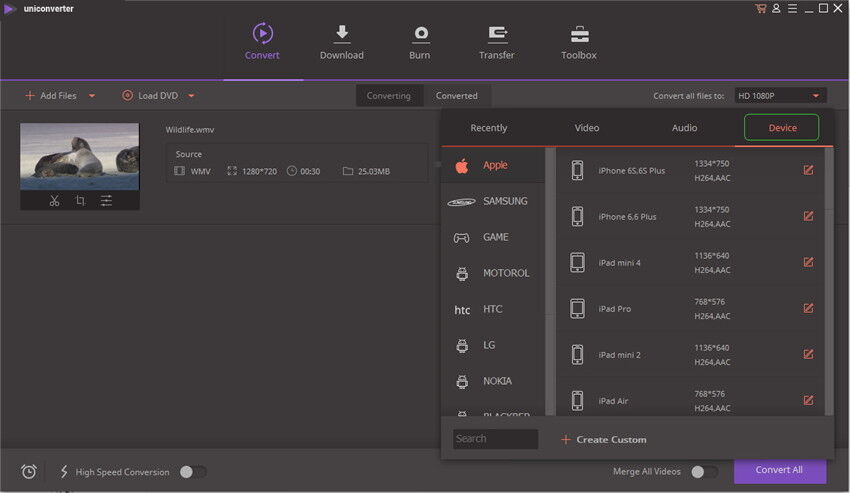Screen dimensions: 850x493
Task: Click the shopping cart icon
Action: coord(761,9)
